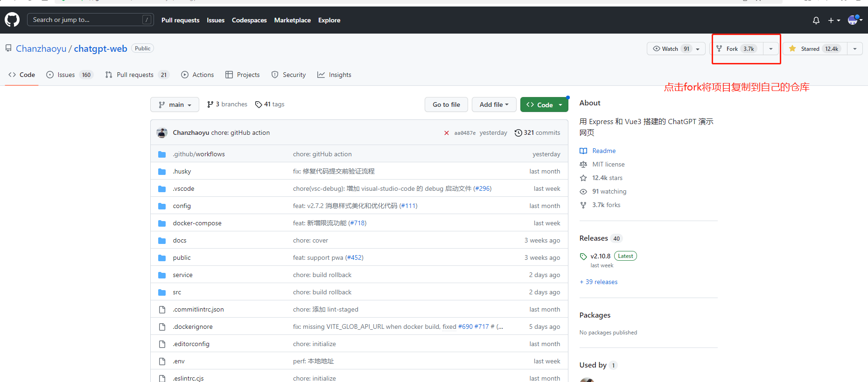
Task: Open the + 39 releases link
Action: click(599, 282)
